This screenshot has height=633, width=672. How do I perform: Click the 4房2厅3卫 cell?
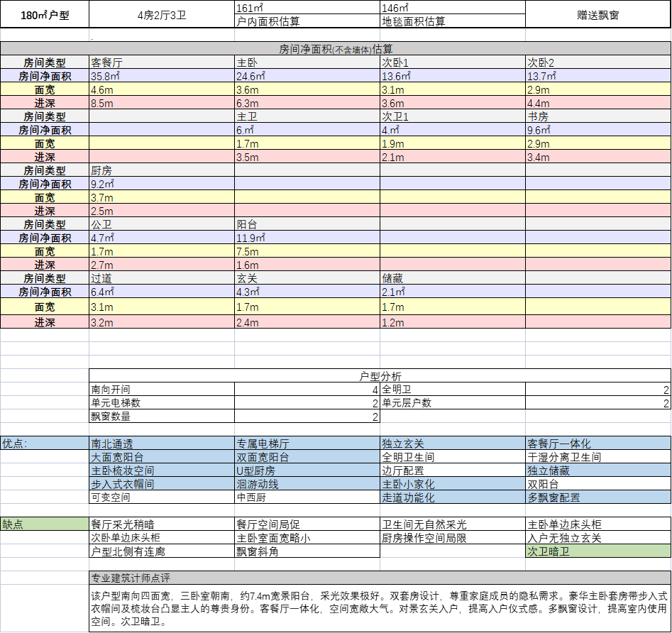point(162,15)
